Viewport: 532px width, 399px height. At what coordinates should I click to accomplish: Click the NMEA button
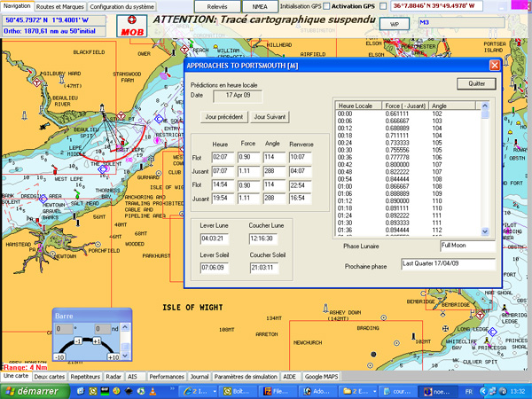[260, 7]
